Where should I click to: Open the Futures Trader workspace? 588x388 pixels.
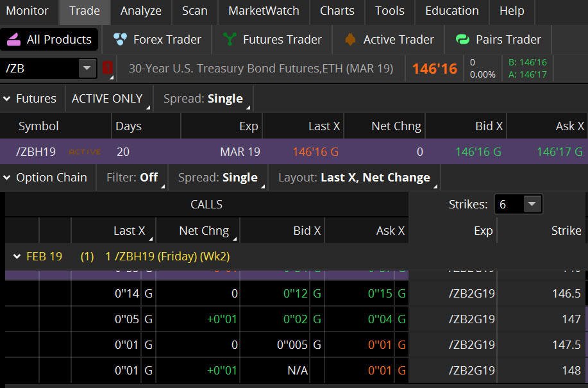[272, 39]
